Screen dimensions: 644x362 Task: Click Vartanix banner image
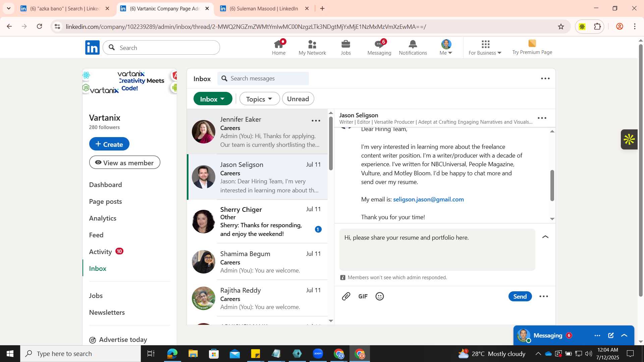coord(130,81)
